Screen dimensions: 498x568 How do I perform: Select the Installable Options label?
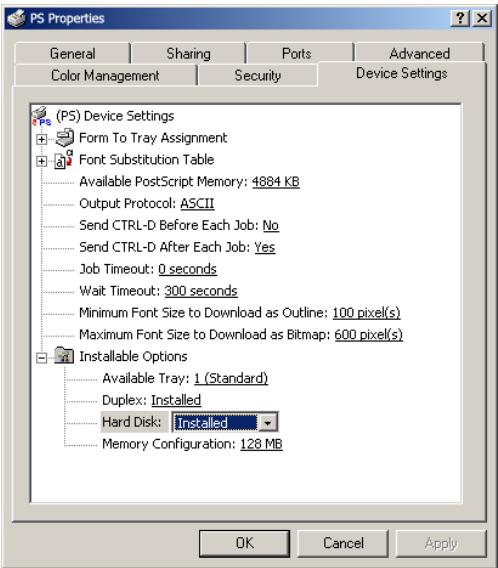(x=133, y=356)
